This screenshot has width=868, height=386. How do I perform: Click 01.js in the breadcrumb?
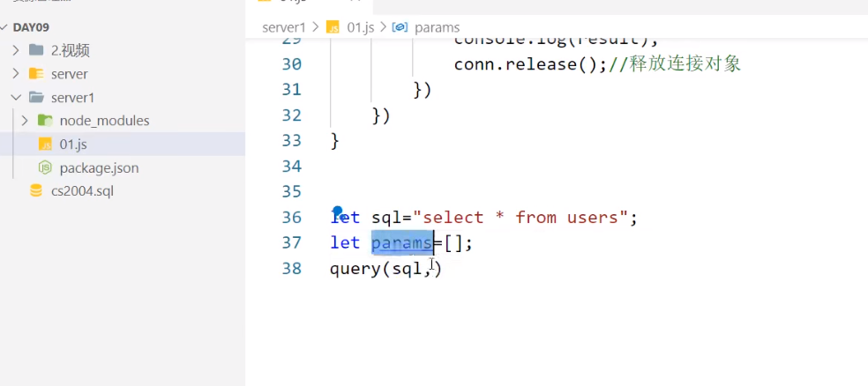(x=361, y=27)
